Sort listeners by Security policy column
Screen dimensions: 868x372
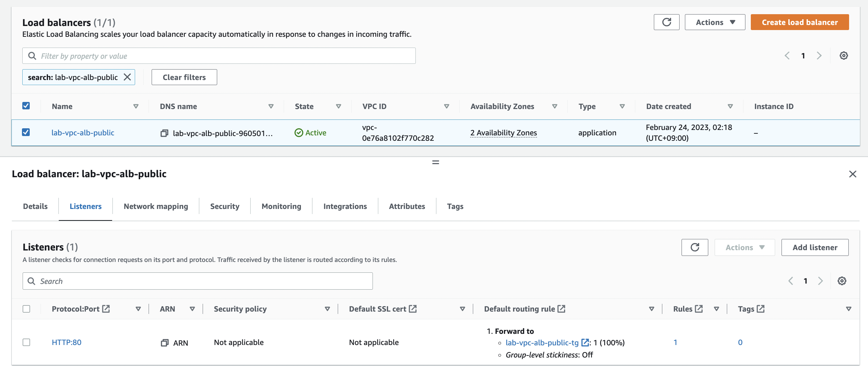click(x=327, y=309)
